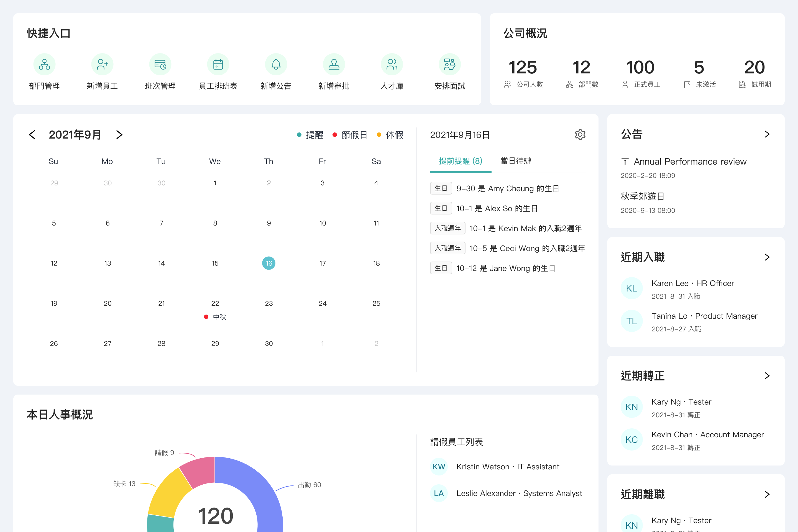Click the pin icon beside Annual Performance review
The width and height of the screenshot is (798, 532).
click(625, 162)
